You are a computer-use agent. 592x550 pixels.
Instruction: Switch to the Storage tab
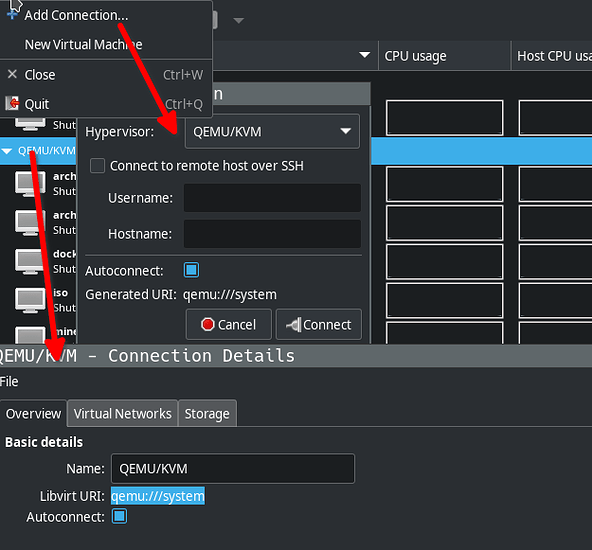point(207,414)
